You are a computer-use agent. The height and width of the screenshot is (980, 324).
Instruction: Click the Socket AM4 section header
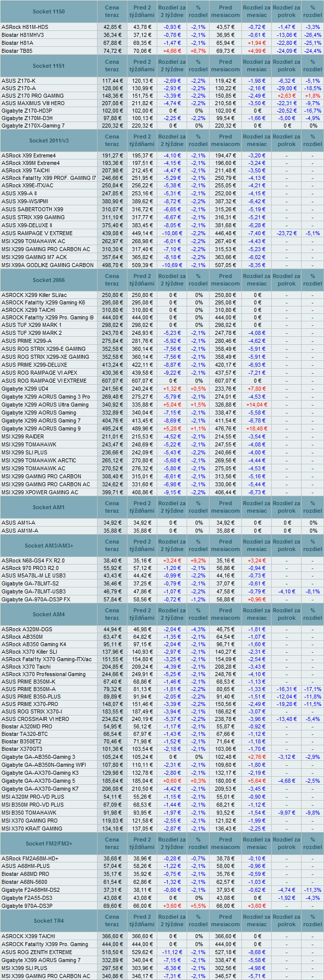(x=49, y=614)
